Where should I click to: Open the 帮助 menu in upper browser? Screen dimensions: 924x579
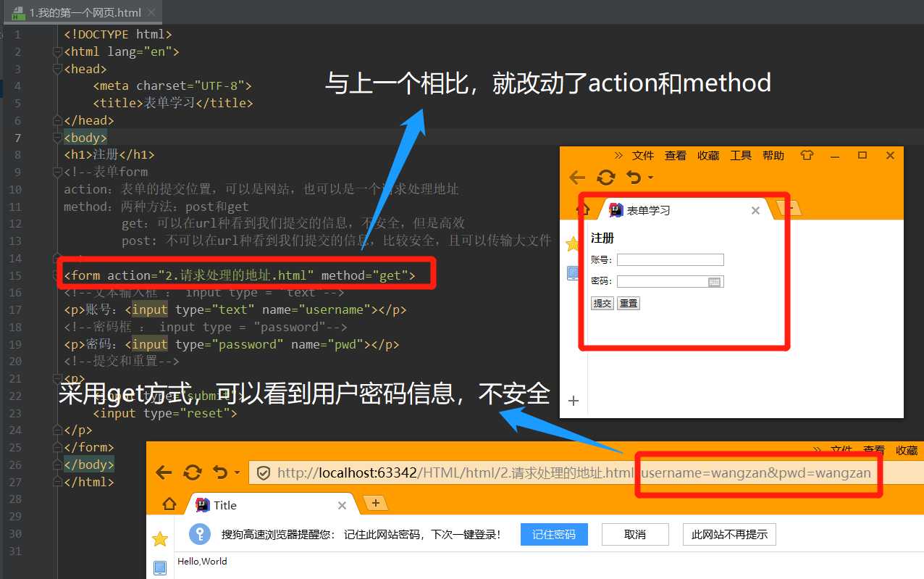click(x=773, y=156)
